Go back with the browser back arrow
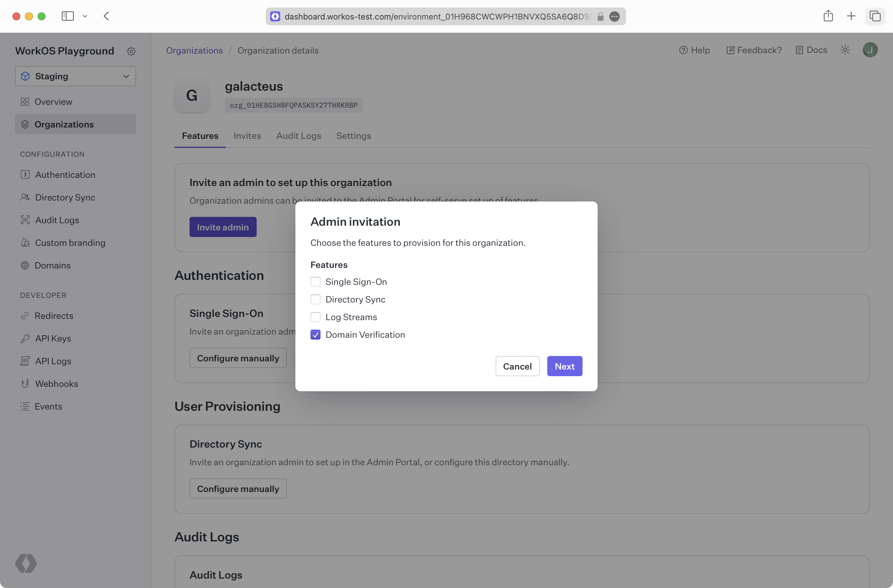Screen dimensions: 893x588 [x=106, y=16]
